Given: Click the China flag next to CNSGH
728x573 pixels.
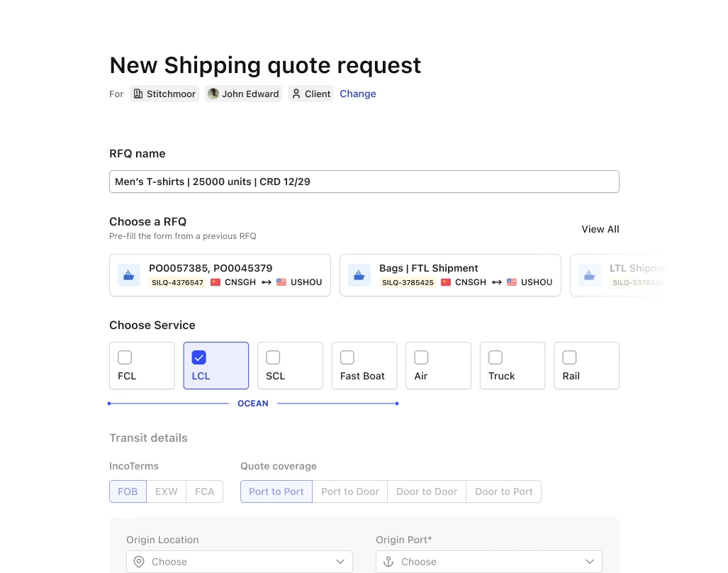Looking at the screenshot, I should click(215, 282).
